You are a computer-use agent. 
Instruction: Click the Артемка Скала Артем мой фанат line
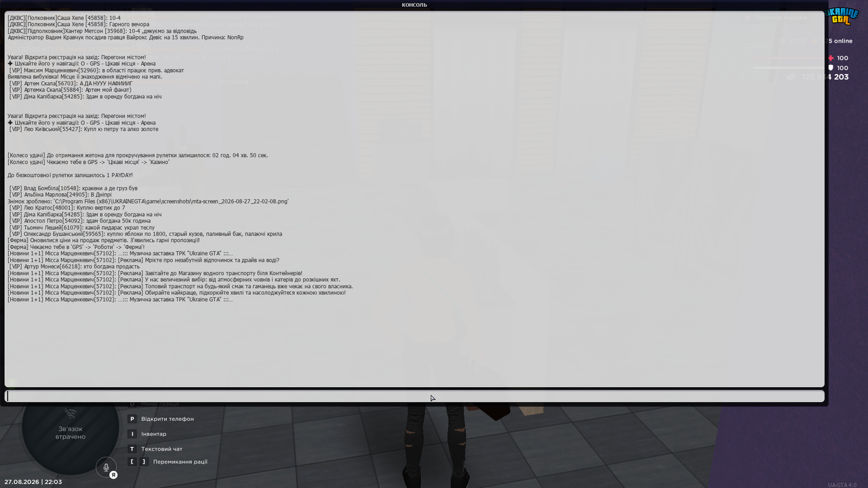click(x=71, y=90)
